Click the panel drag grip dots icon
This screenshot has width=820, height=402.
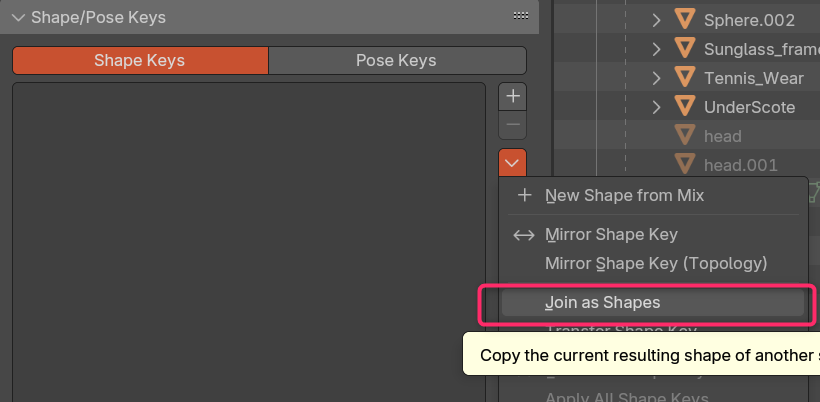click(520, 16)
